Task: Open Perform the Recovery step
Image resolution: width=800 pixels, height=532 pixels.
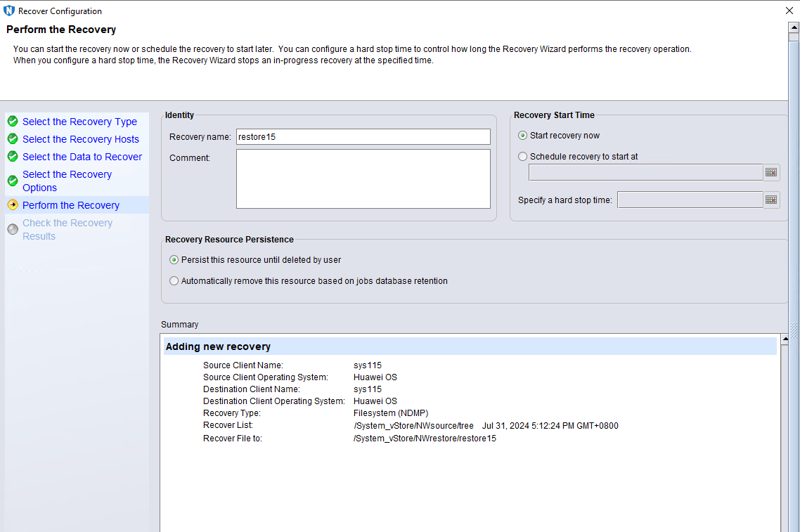Action: click(71, 205)
